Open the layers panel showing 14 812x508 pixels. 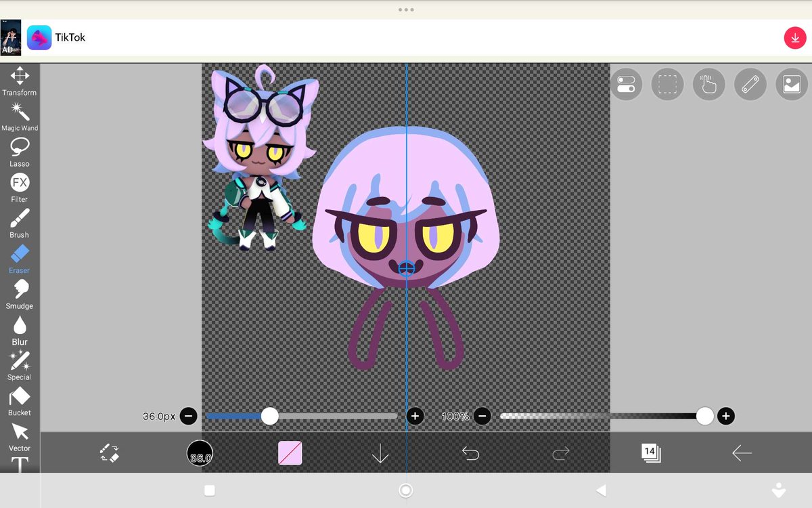coord(651,453)
